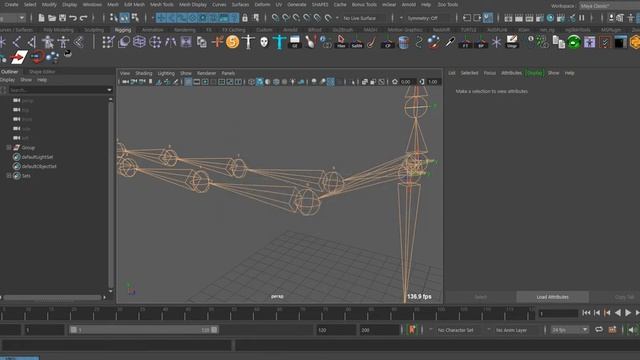Screen dimensions: 640x360
Task: Open the Workspace Maya Classic dropdown
Action: point(609,6)
